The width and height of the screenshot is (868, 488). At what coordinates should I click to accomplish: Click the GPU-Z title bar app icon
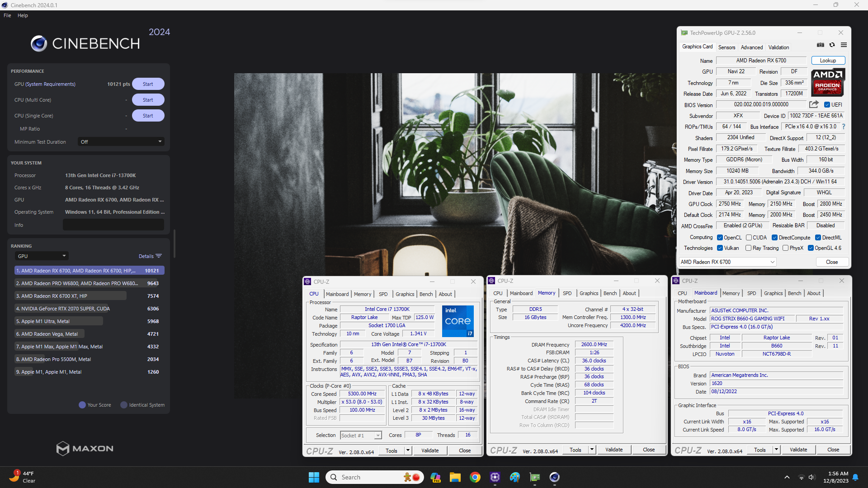(x=684, y=33)
